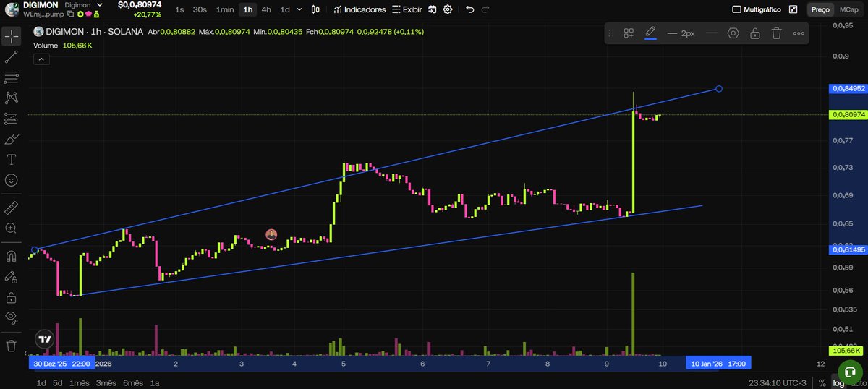Expand more timeframe options dropdown
868x389 pixels.
(x=299, y=9)
